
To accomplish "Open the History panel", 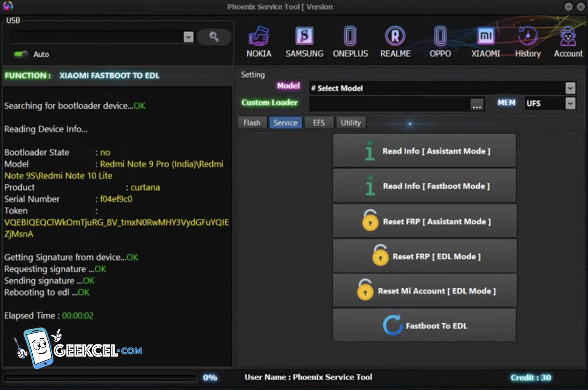I will point(528,42).
